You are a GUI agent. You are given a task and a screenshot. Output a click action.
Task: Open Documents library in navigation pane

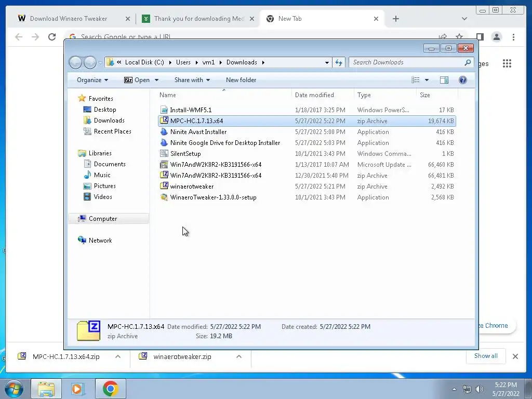pos(110,164)
